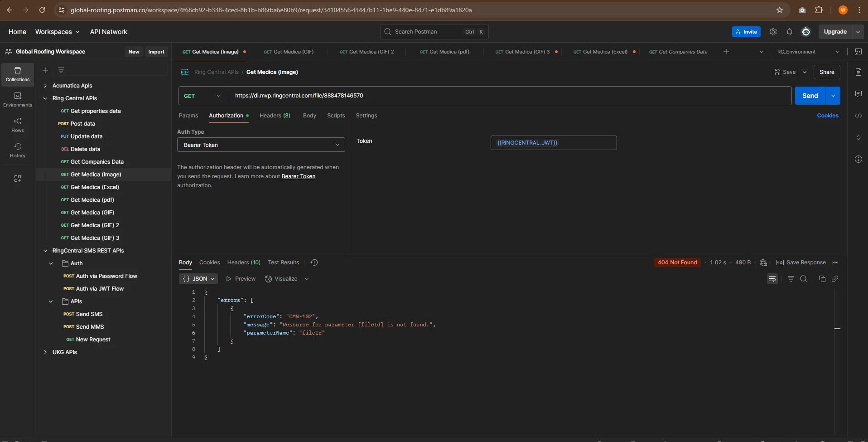Screen dimensions: 868x442
Task: Open the notifications bell
Action: coord(790,32)
